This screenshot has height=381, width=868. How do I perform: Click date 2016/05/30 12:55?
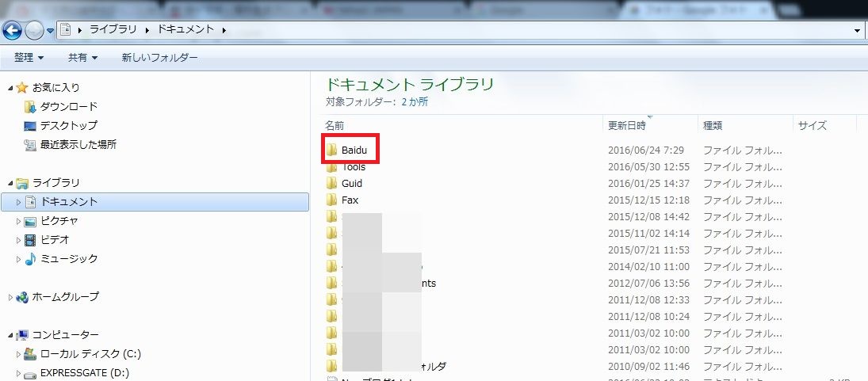pyautogui.click(x=648, y=166)
